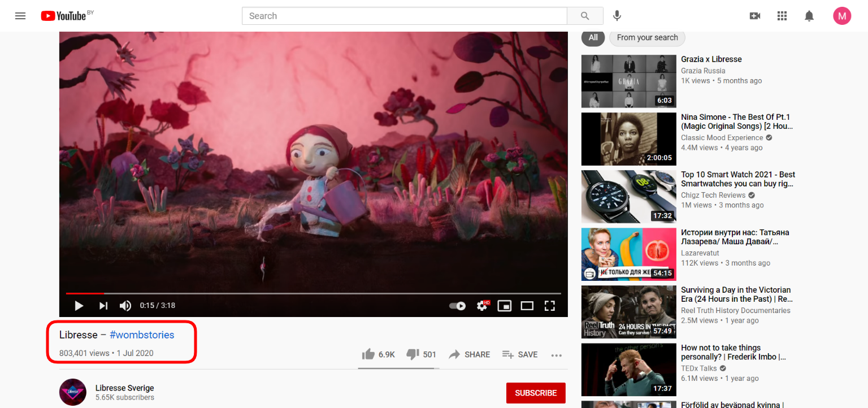This screenshot has height=408, width=868.
Task: Open the Grazia x Libresse thumbnail
Action: [x=629, y=81]
